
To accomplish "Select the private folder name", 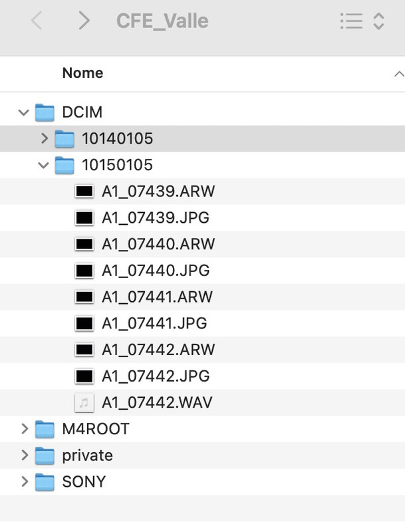I will (x=88, y=456).
